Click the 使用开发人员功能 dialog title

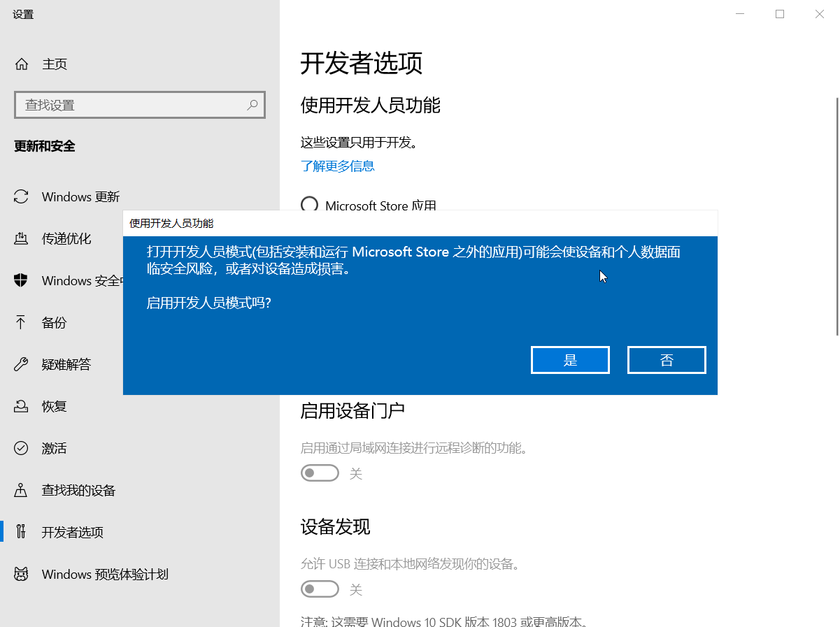171,224
